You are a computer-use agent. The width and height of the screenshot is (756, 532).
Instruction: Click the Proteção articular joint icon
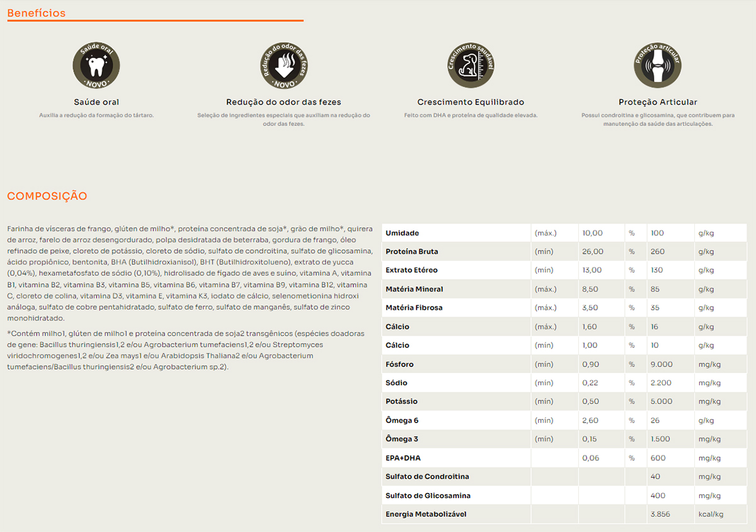(658, 65)
